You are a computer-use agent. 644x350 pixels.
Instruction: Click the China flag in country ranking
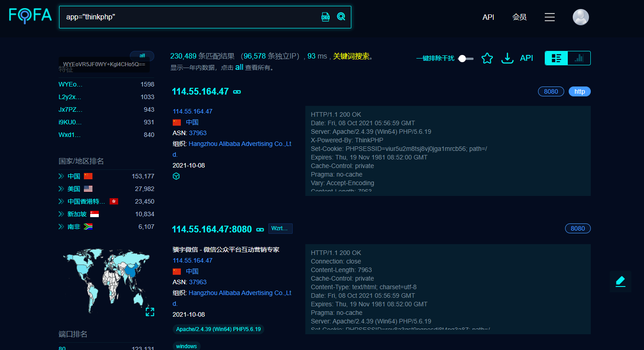coord(88,176)
